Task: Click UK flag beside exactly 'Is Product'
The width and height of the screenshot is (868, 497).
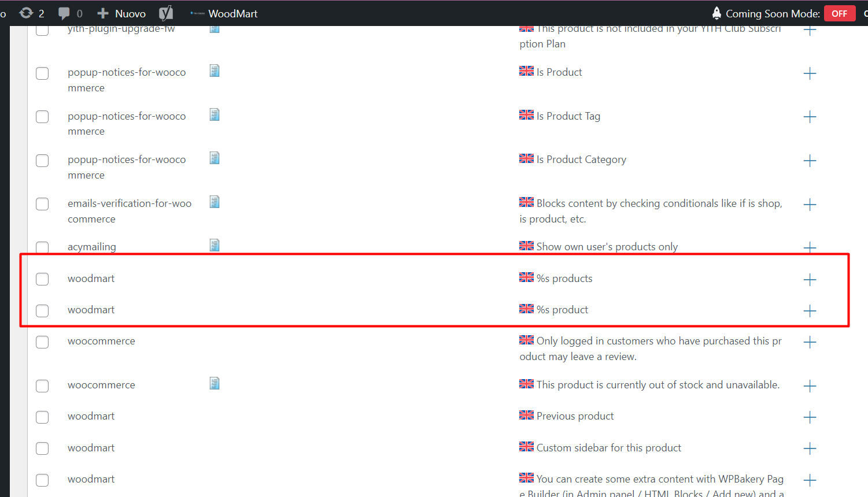Action: pyautogui.click(x=526, y=71)
